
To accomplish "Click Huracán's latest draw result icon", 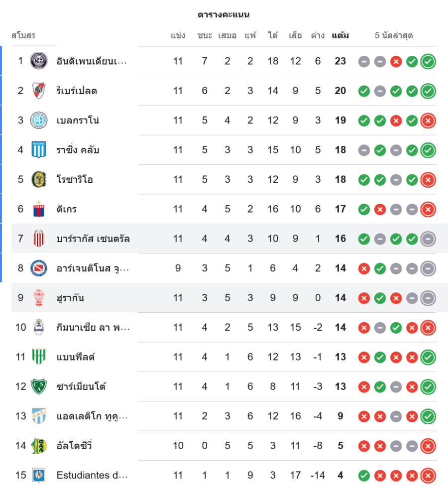I will [428, 298].
